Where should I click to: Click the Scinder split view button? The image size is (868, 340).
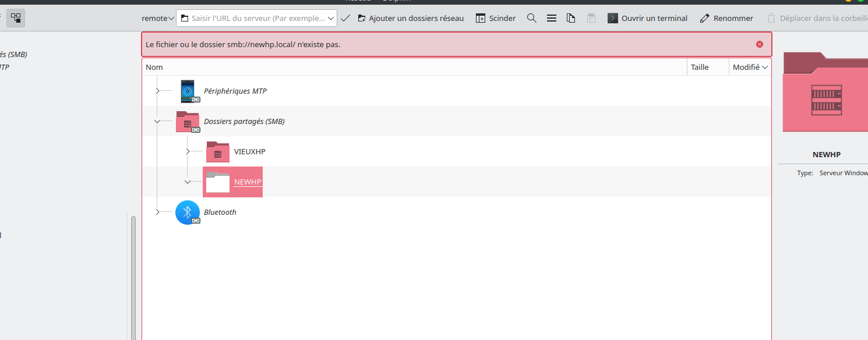click(x=496, y=18)
